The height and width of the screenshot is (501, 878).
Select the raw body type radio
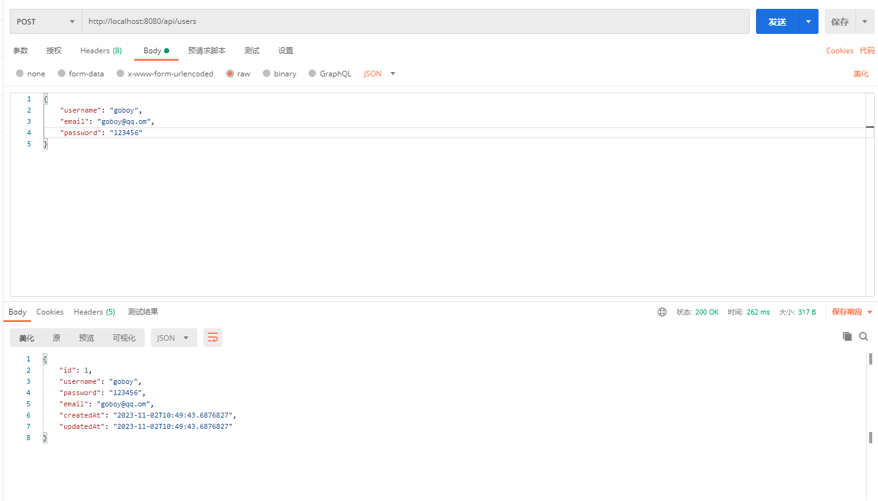(x=230, y=73)
